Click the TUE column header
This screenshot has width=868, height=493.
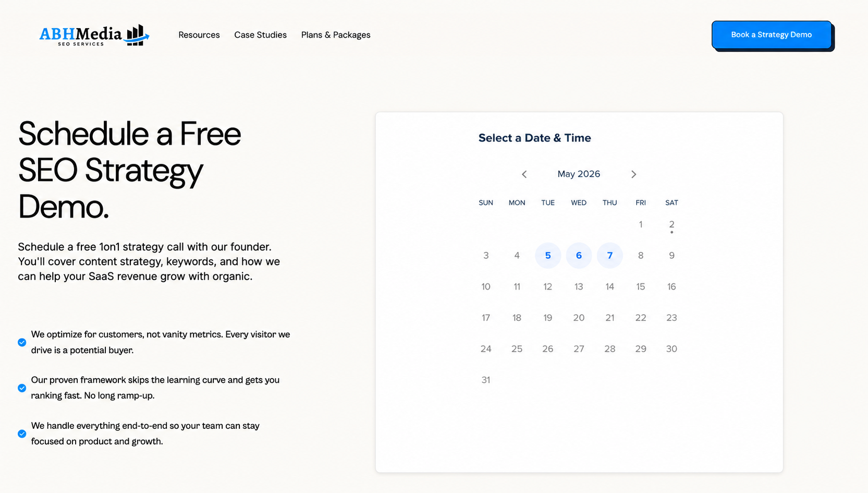point(548,203)
